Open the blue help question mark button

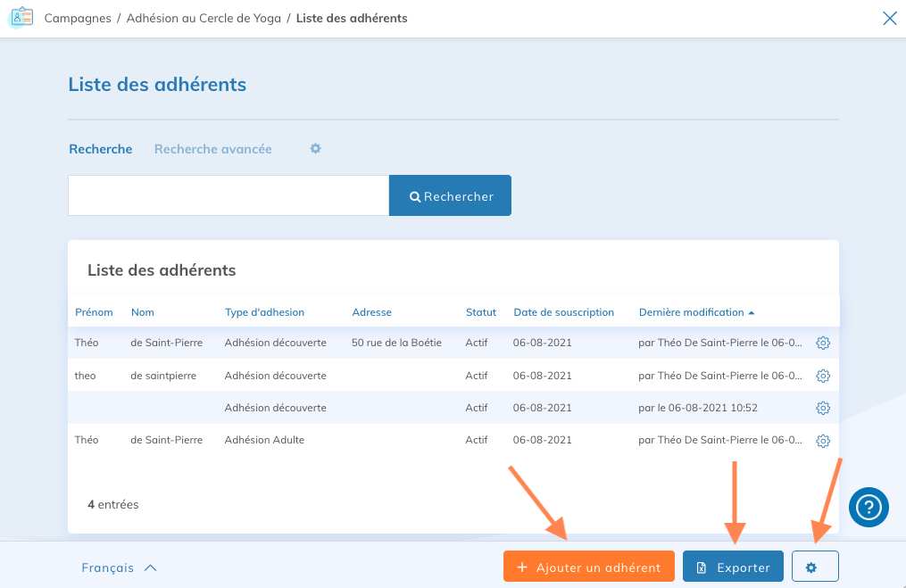coord(868,507)
